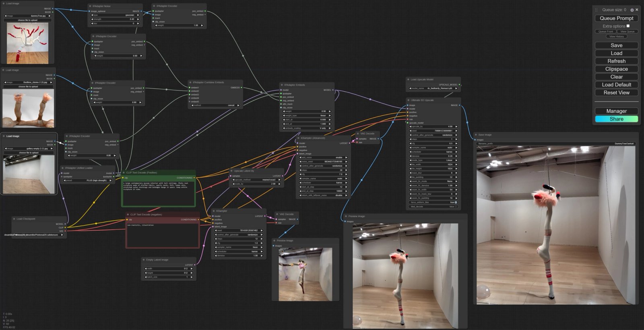Refresh the node definitions
Image resolution: width=644 pixels, height=330 pixels.
[616, 61]
